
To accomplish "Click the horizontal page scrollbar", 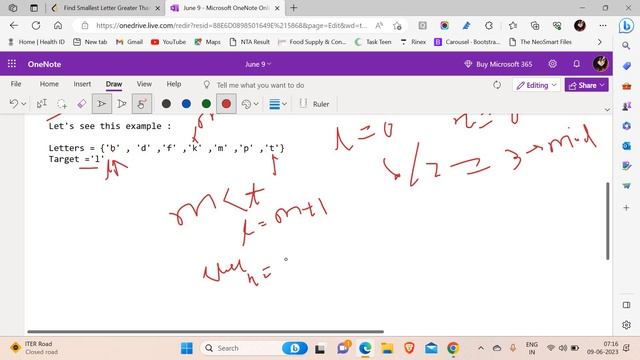I will 205,331.
